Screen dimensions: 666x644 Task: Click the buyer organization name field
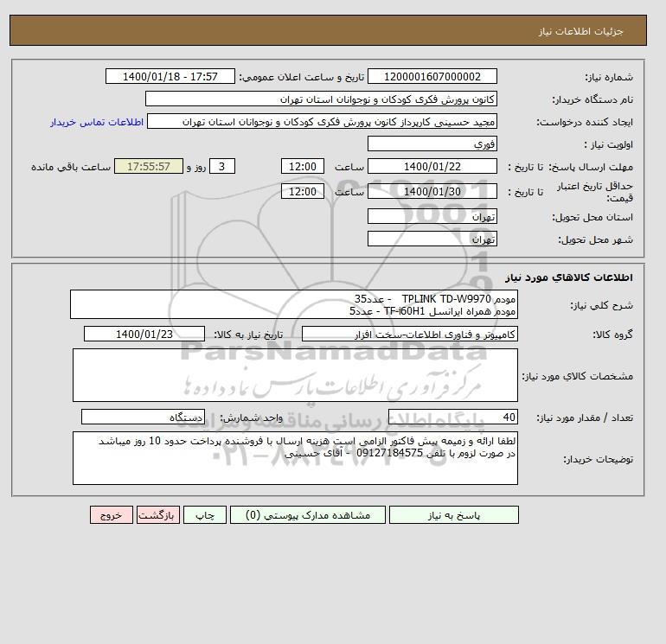click(x=321, y=99)
